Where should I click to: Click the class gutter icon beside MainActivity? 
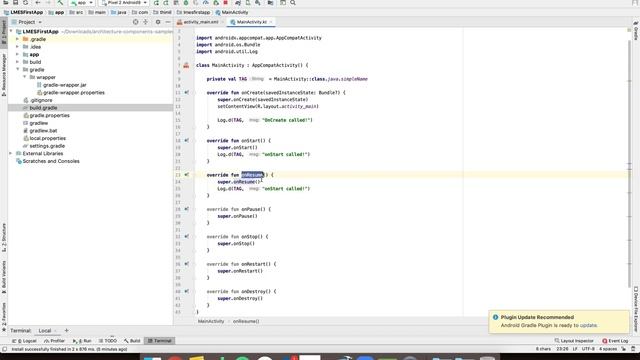(x=186, y=65)
